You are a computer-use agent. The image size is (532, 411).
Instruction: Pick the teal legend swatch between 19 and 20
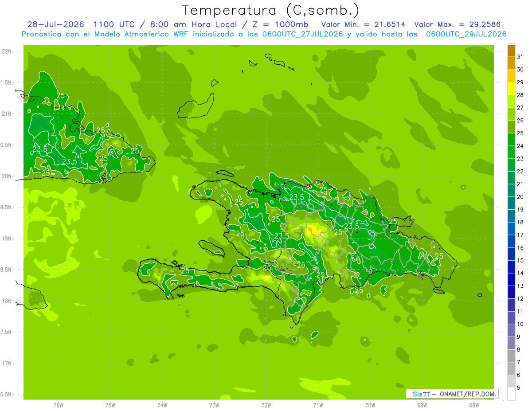coord(511,203)
